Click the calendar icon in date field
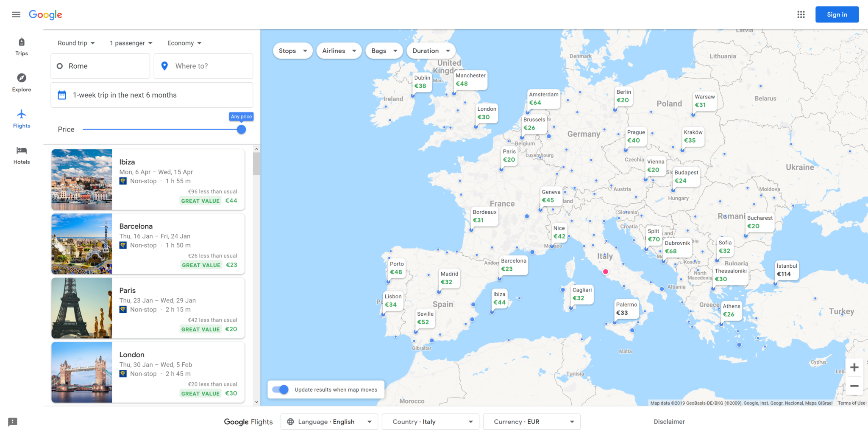Screen dimensions: 868x437 tap(62, 95)
